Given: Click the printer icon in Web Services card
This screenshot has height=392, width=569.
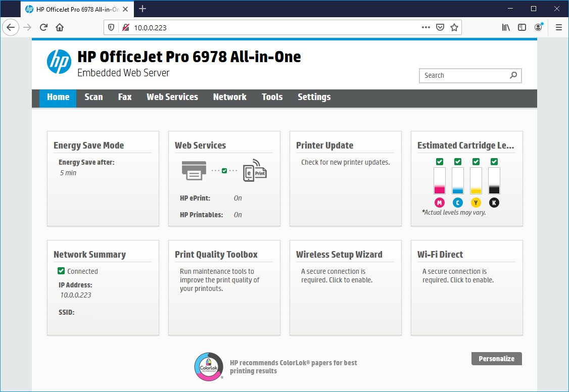Looking at the screenshot, I should (x=194, y=170).
